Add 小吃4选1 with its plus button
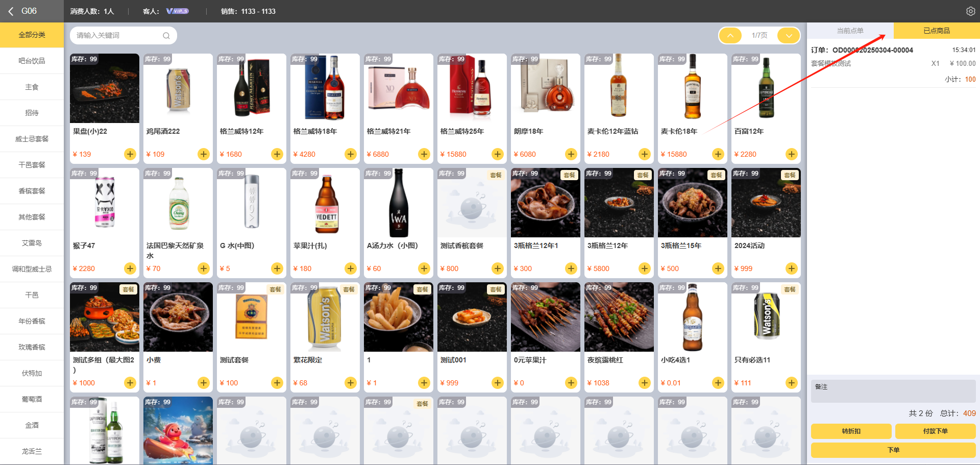Viewport: 980px width, 465px height. pos(718,383)
